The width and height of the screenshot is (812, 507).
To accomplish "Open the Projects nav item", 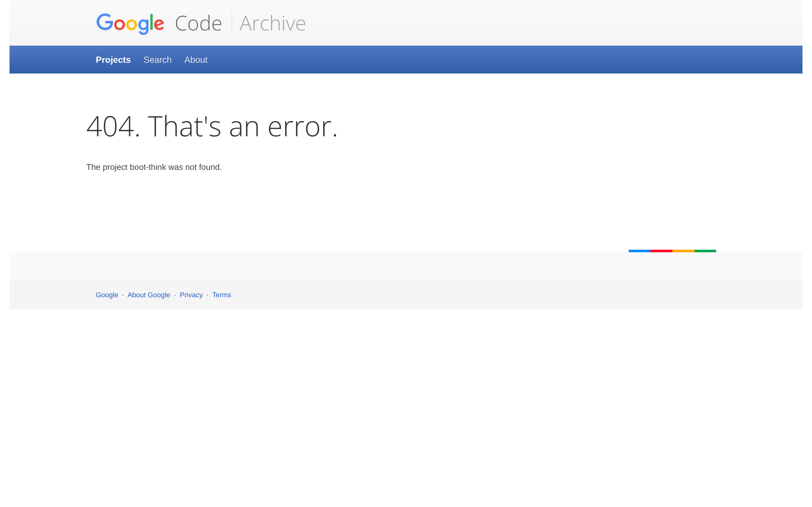I will click(x=113, y=60).
